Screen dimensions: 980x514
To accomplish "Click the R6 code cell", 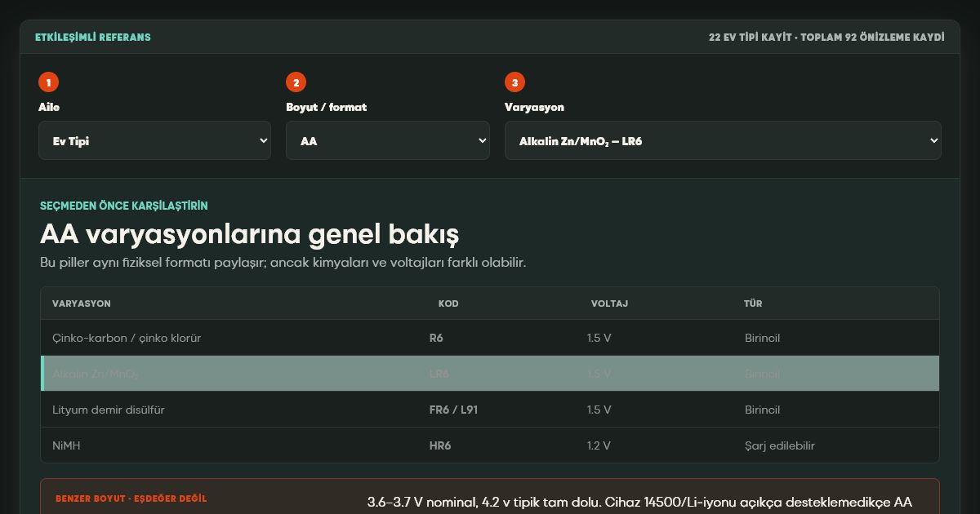I will pos(436,338).
